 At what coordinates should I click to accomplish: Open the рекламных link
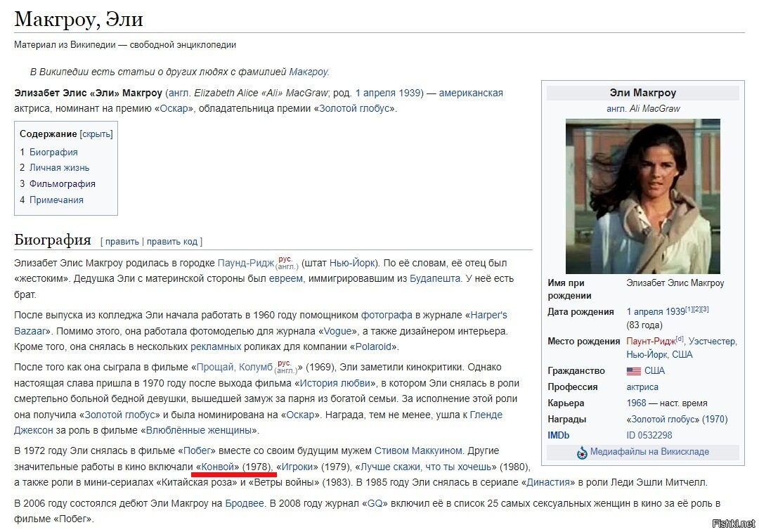coord(216,347)
